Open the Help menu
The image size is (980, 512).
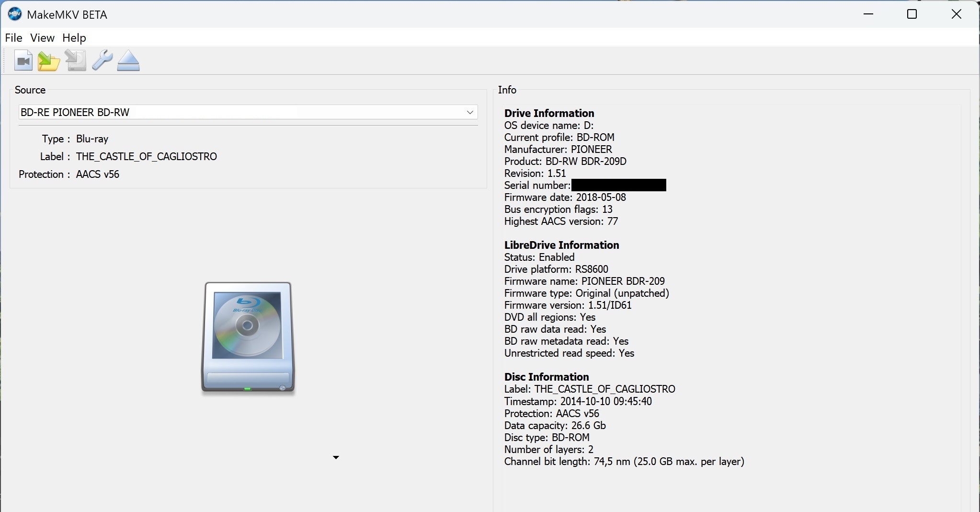tap(74, 38)
